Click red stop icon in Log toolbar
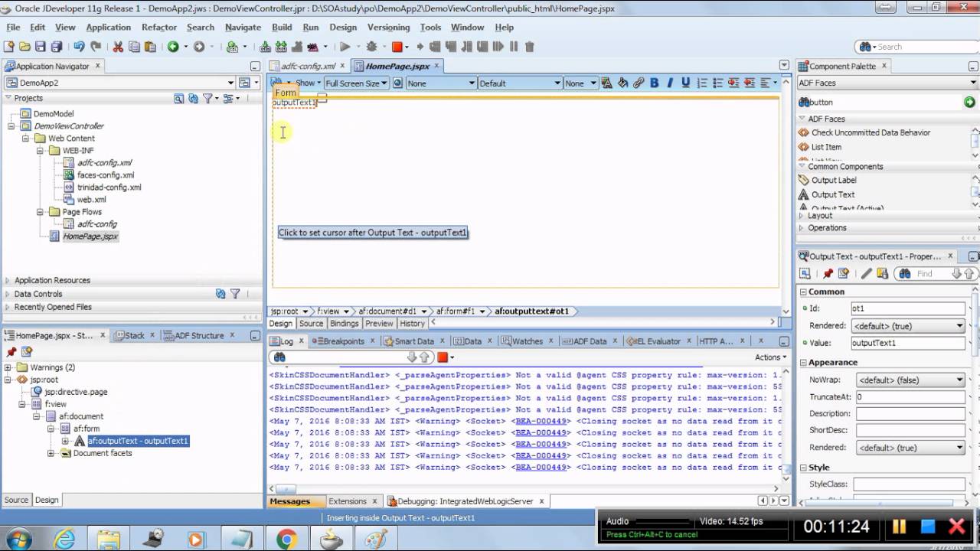This screenshot has width=980, height=551. click(x=443, y=357)
